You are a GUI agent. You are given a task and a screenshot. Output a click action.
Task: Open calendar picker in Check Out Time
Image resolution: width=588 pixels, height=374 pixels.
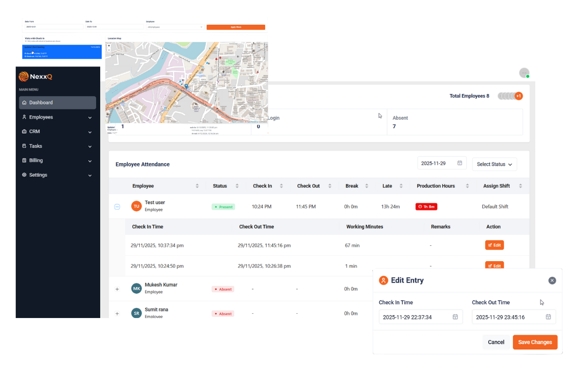[x=548, y=317]
